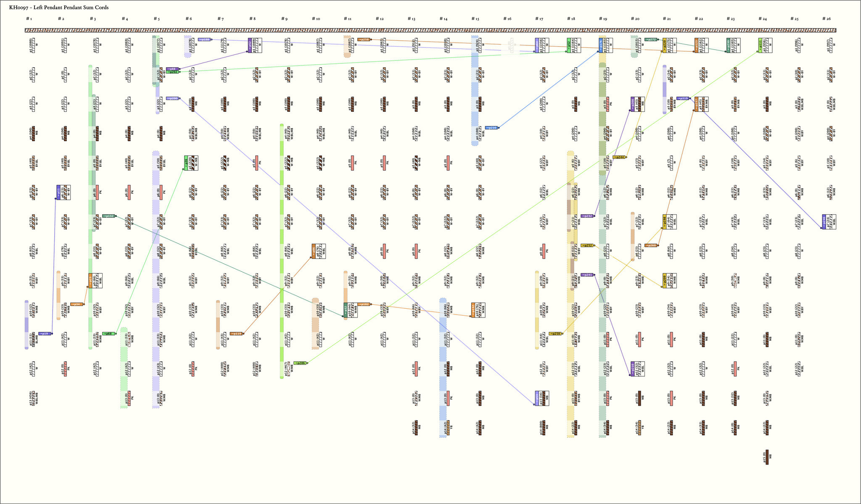861x504 pixels.
Task: Click the →p286 light green tag
Action: (x=300, y=363)
